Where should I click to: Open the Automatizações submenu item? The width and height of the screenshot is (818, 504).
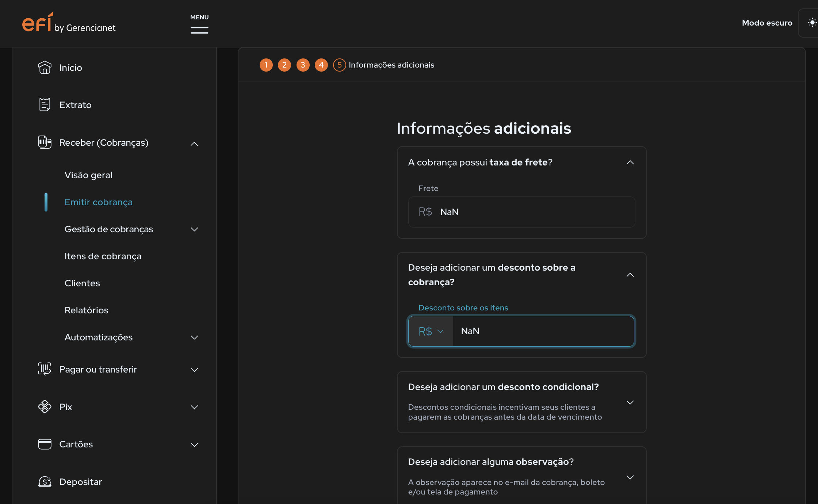pyautogui.click(x=98, y=337)
